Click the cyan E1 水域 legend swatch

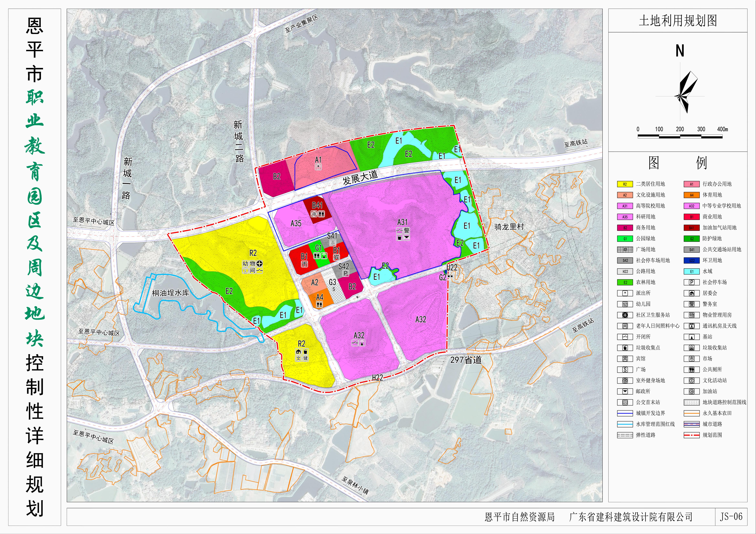[x=692, y=271]
